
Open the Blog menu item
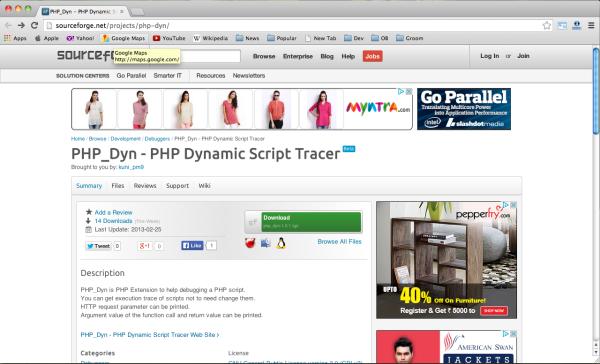(327, 56)
